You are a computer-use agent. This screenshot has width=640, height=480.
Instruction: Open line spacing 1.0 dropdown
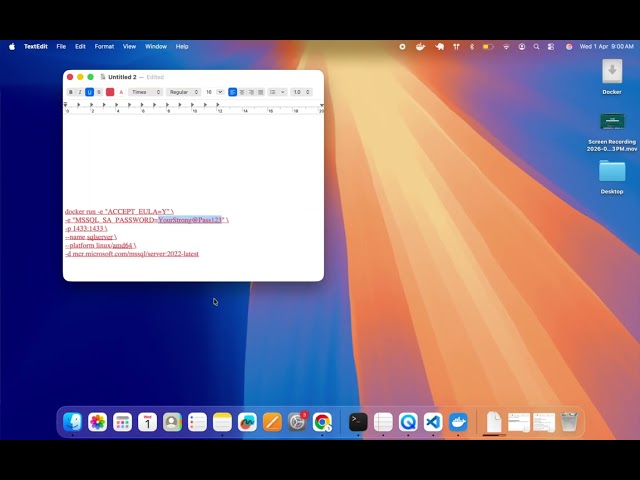(301, 92)
